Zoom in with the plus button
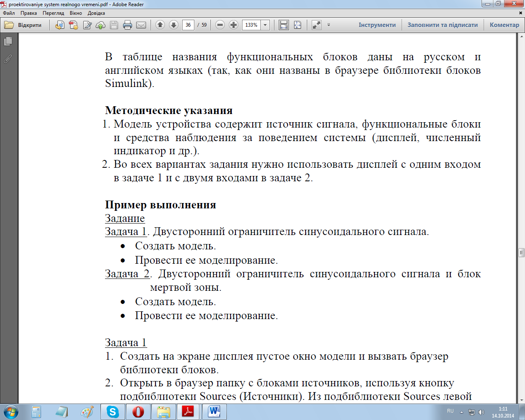 pyautogui.click(x=233, y=25)
